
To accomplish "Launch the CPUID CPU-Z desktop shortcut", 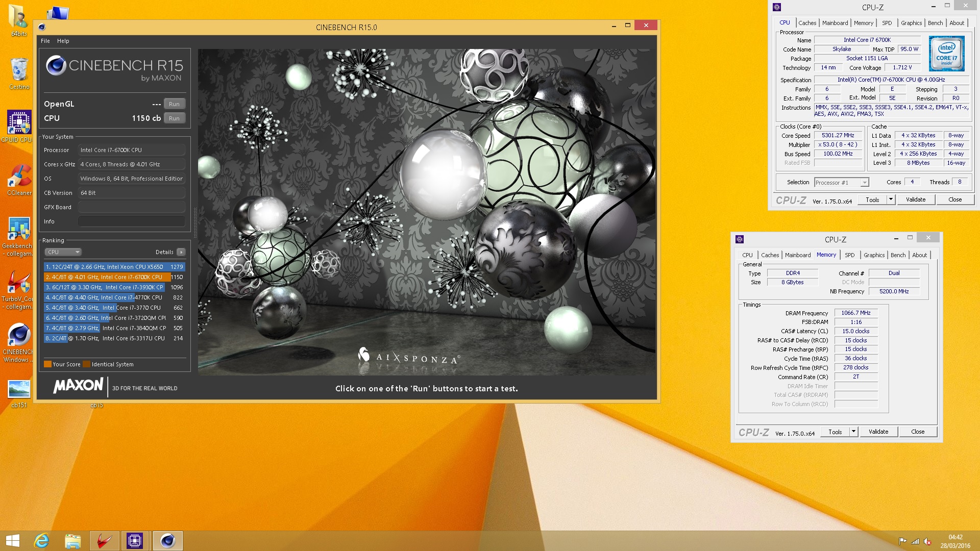I will tap(19, 126).
